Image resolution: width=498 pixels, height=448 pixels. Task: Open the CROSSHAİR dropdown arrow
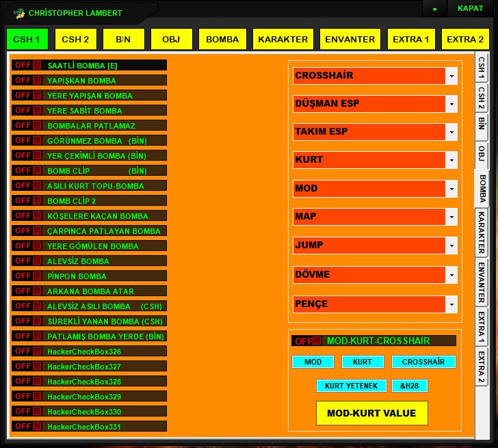pos(451,76)
